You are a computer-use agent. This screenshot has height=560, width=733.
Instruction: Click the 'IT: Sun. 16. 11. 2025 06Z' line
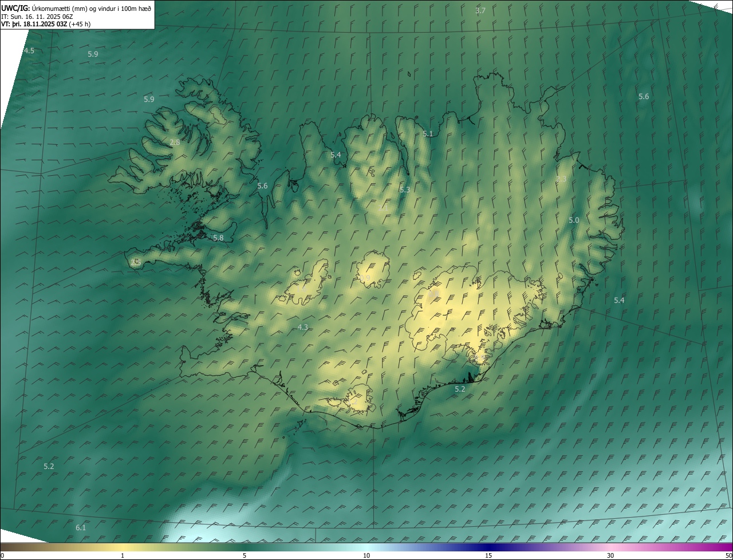tap(37, 16)
